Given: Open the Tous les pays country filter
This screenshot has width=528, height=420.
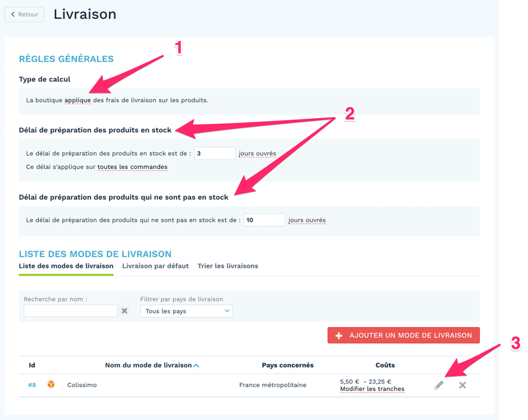Looking at the screenshot, I should click(x=187, y=311).
